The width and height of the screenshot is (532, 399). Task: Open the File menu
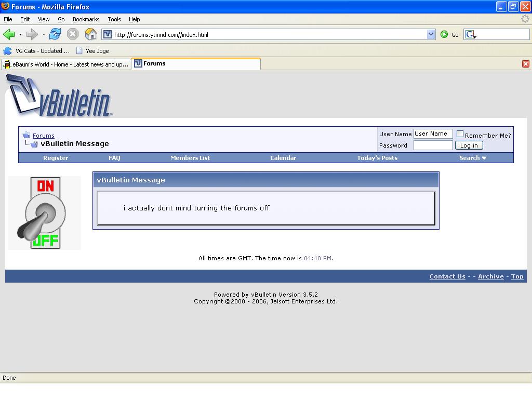point(8,19)
